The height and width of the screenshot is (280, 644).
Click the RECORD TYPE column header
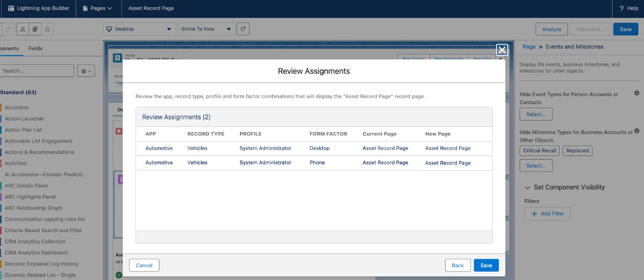coord(206,134)
